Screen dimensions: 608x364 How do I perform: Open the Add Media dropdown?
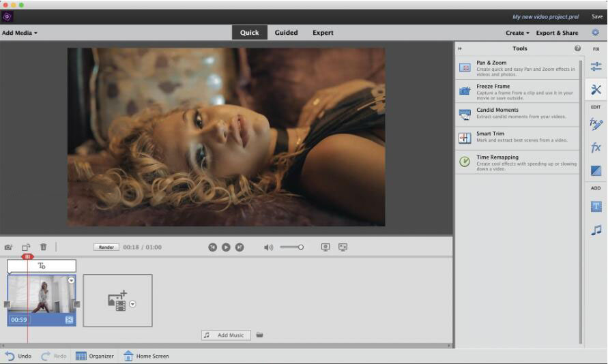[20, 33]
